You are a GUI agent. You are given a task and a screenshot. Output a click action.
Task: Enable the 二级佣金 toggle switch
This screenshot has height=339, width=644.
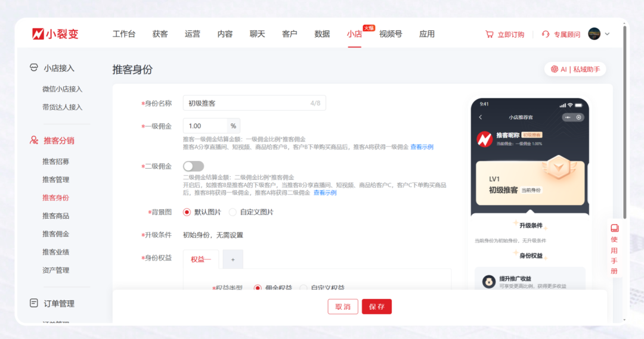[x=193, y=166]
